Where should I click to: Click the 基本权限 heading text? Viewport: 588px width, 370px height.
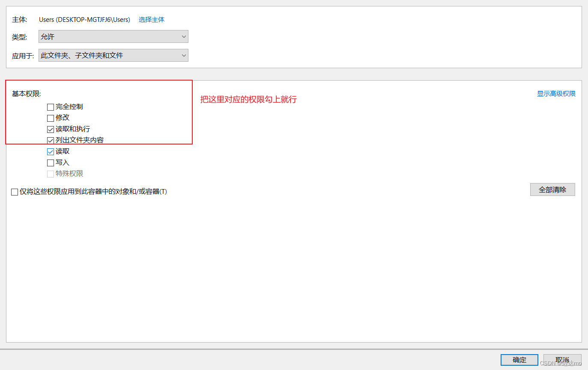tap(27, 94)
